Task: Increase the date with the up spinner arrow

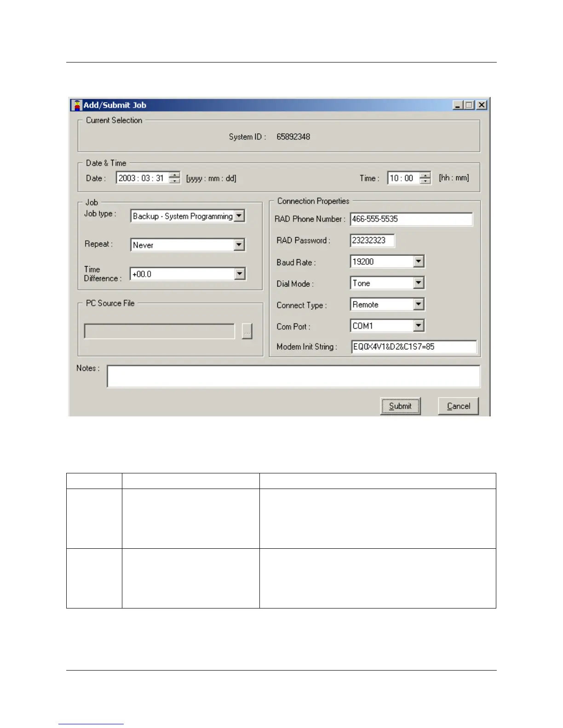Action: pyautogui.click(x=174, y=175)
